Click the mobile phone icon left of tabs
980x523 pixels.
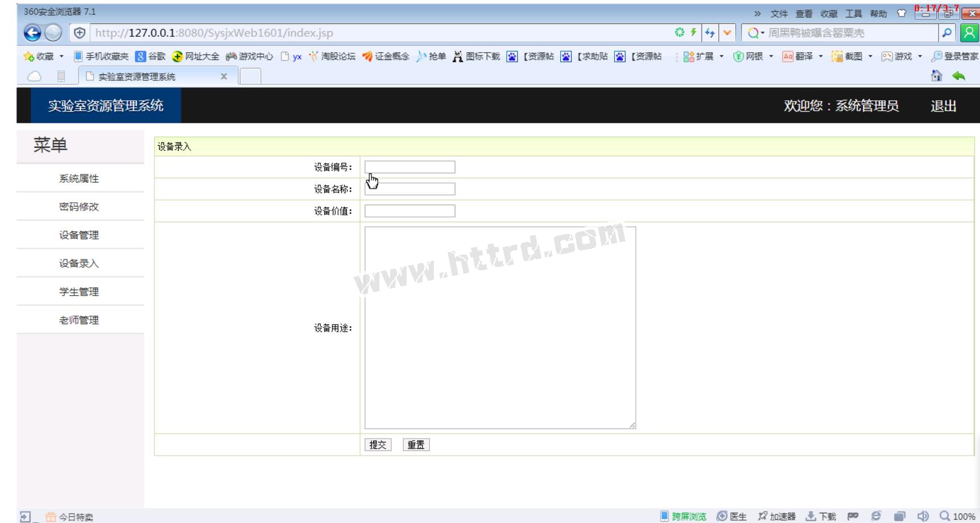[61, 76]
